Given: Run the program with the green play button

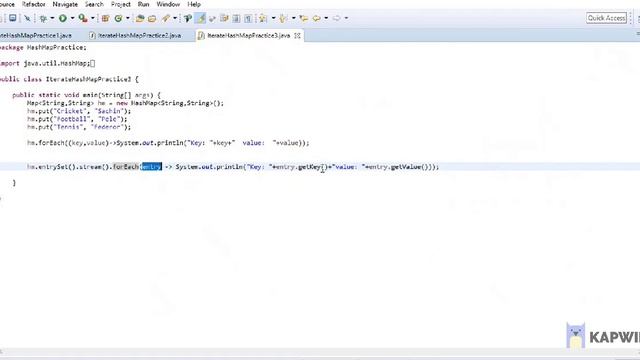Looking at the screenshot, I should click(x=62, y=18).
